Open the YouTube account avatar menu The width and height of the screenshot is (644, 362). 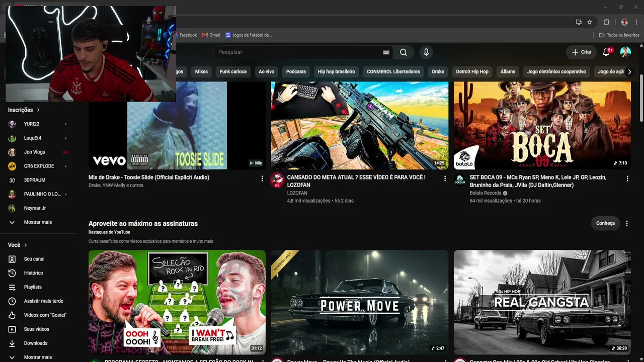pos(625,52)
